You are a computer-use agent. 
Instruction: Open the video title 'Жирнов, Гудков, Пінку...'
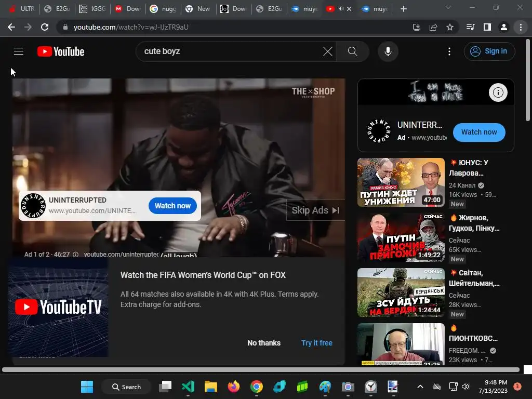pyautogui.click(x=474, y=223)
